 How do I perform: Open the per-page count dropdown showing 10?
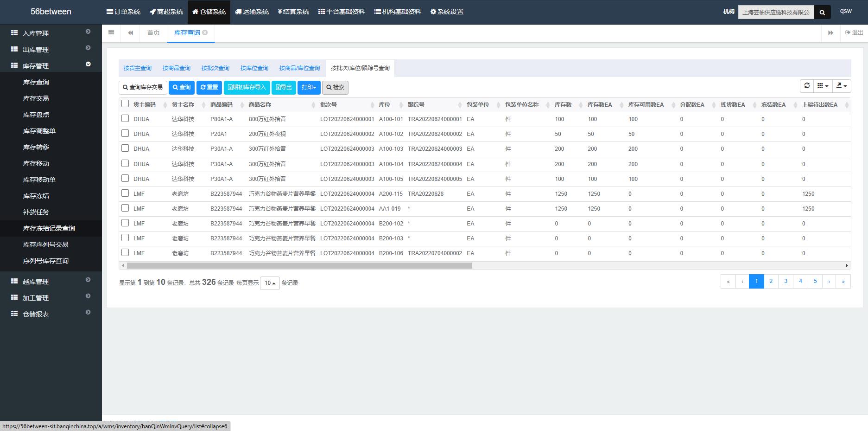click(x=270, y=283)
